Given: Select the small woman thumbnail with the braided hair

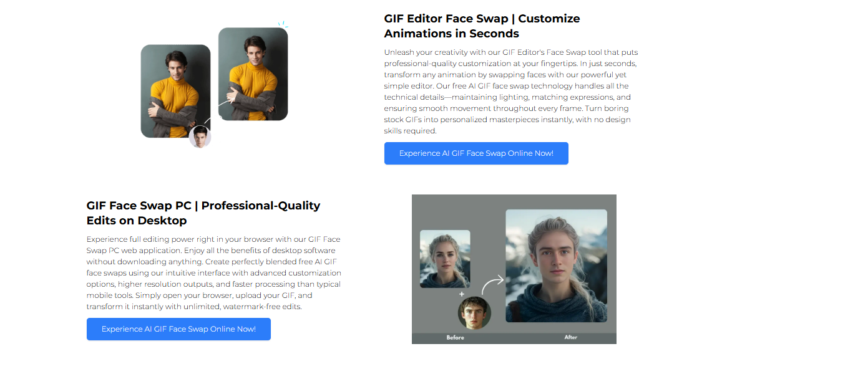Looking at the screenshot, I should coord(445,259).
